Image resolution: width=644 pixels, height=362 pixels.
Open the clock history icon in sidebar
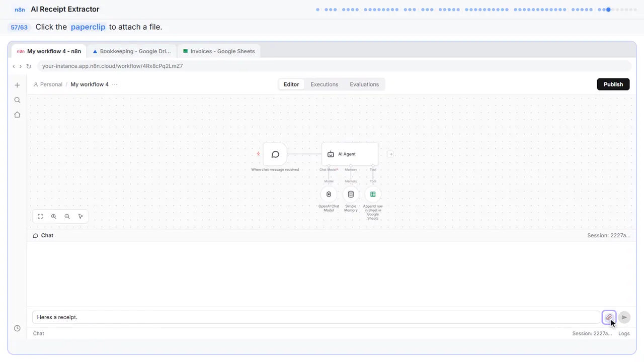[x=17, y=328]
